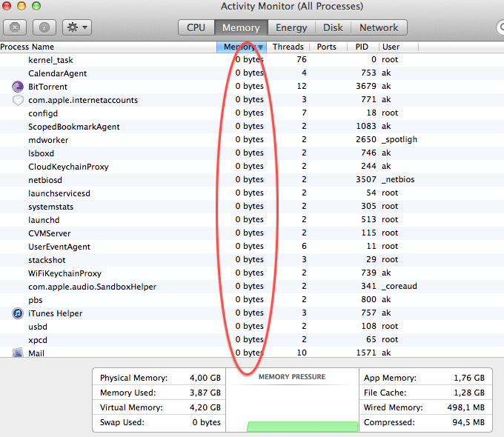This screenshot has height=437, width=504.
Task: Click the Quit Process toolbar button
Action: pyautogui.click(x=15, y=27)
